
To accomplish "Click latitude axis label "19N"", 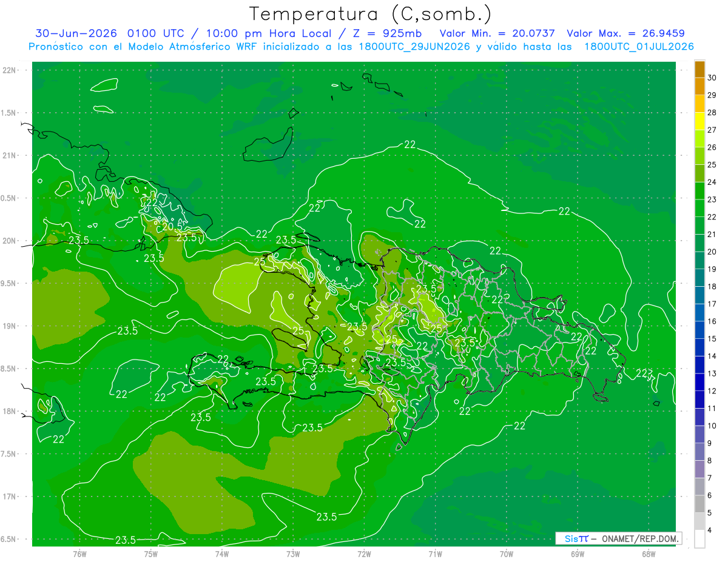I will (10, 326).
